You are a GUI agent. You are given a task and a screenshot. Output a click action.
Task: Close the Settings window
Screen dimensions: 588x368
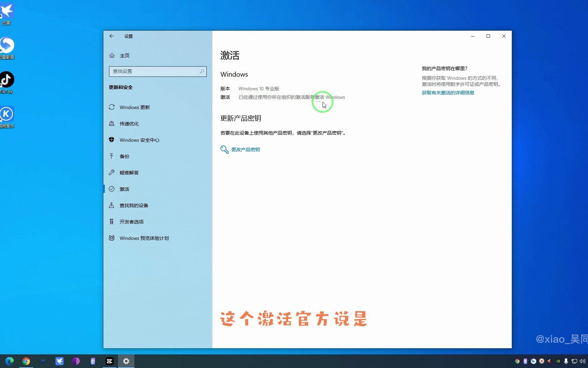click(x=504, y=36)
